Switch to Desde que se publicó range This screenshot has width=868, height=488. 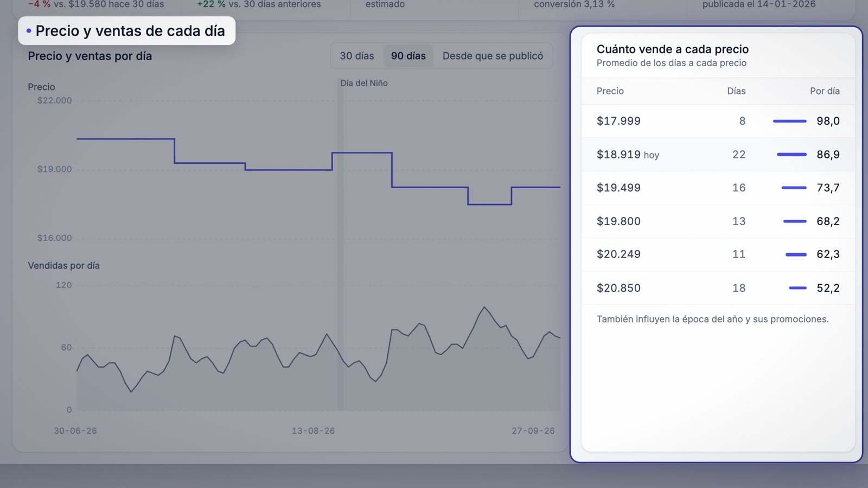tap(493, 56)
